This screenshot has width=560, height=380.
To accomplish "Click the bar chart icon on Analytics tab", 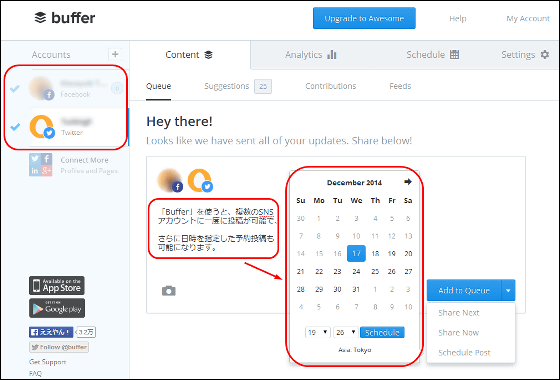I will pos(332,54).
